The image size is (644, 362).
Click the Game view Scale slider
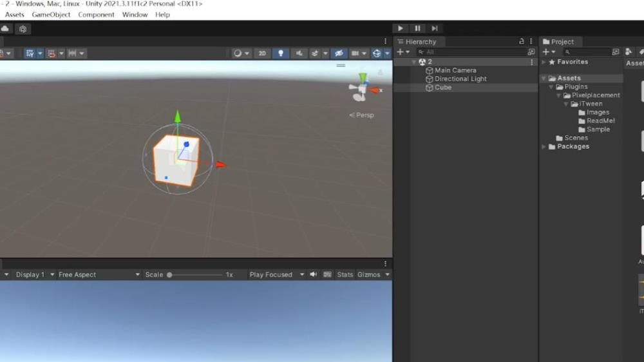[x=193, y=274]
